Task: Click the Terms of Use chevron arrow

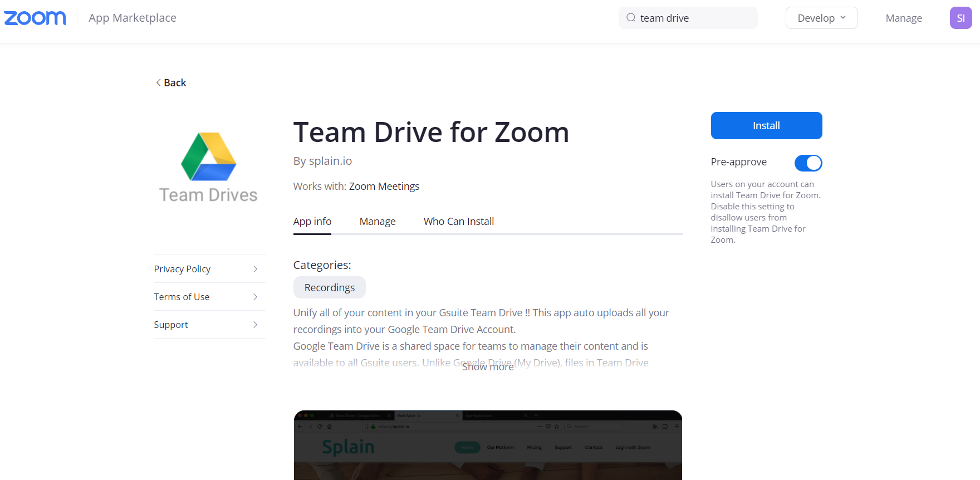Action: point(256,297)
